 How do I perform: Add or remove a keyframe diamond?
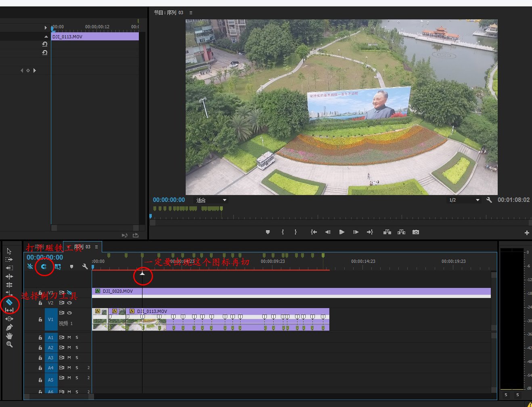tap(28, 70)
